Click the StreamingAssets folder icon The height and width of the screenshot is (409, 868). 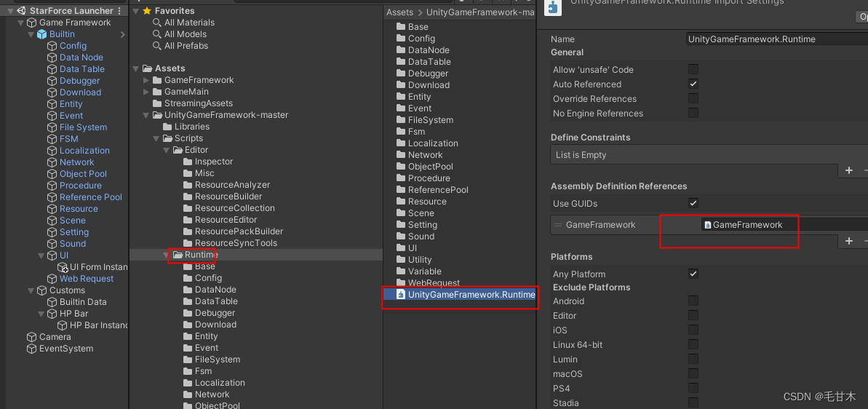point(156,103)
